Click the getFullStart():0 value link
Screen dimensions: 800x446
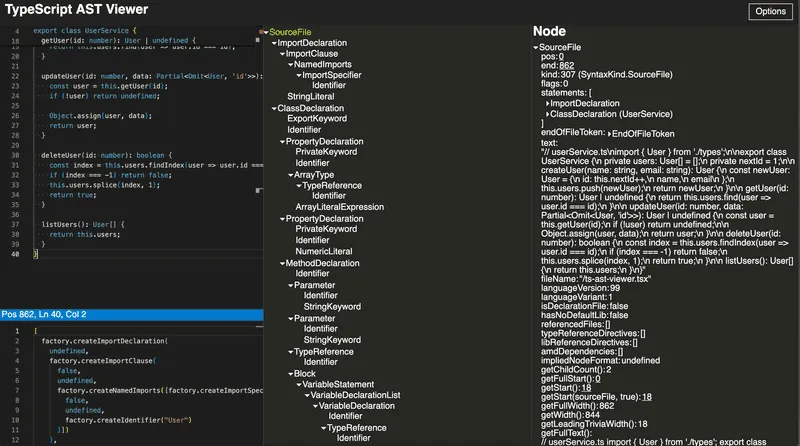pyautogui.click(x=599, y=379)
